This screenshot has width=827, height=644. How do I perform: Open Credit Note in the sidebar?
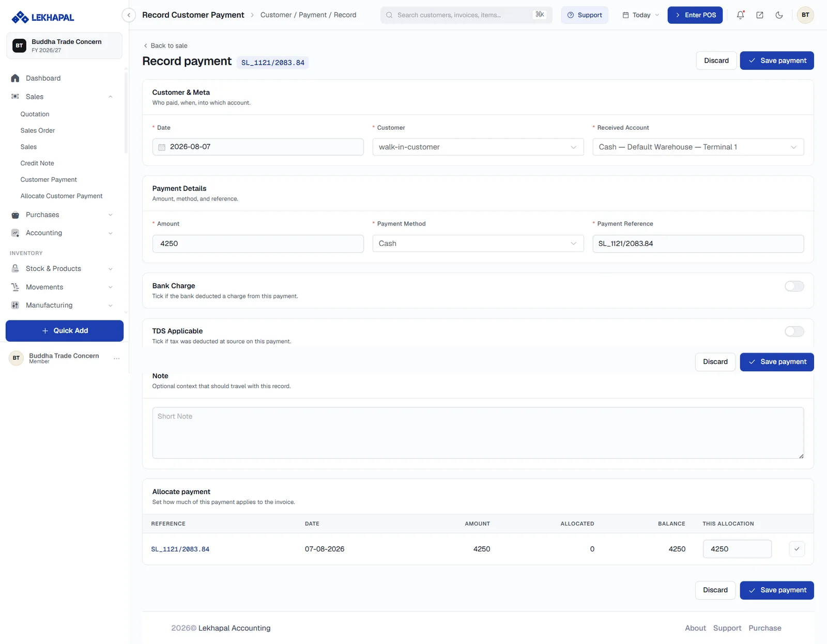coord(37,163)
